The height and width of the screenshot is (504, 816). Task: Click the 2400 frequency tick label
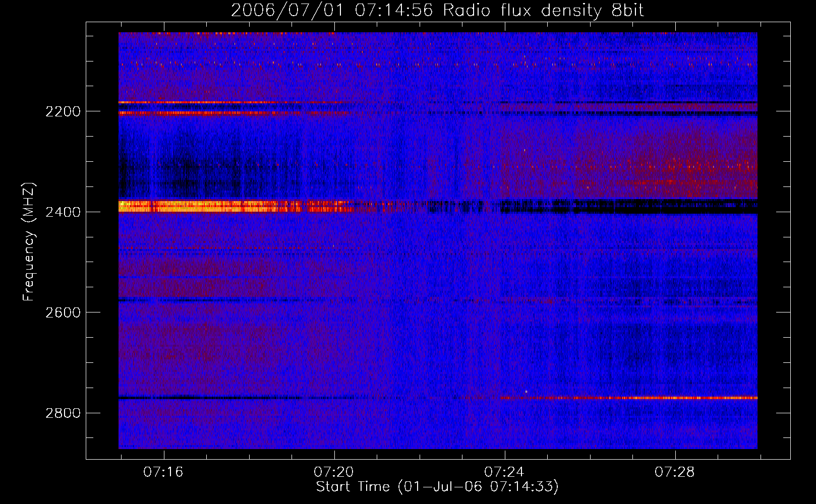(x=63, y=212)
